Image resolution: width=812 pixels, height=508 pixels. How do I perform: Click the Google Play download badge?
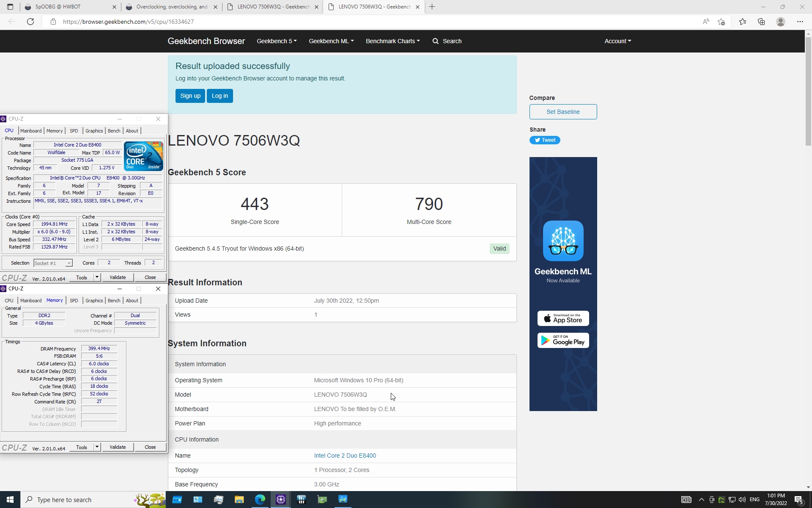(x=563, y=340)
